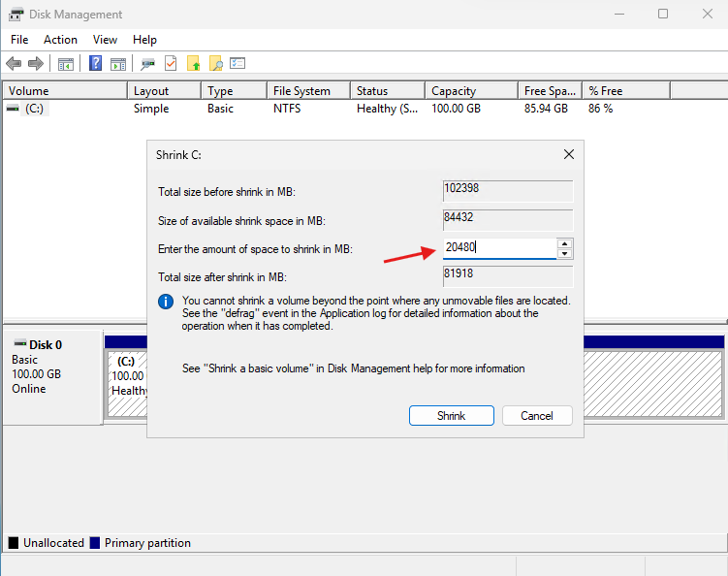Screen dimensions: 728x576
Task: Click the Show/Hide Action Pane icon
Action: click(x=118, y=64)
